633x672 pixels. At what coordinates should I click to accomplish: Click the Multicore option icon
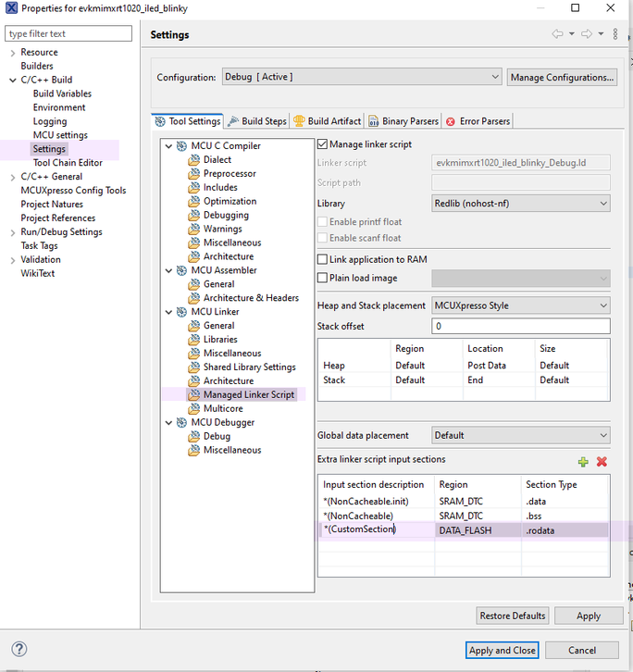click(194, 408)
